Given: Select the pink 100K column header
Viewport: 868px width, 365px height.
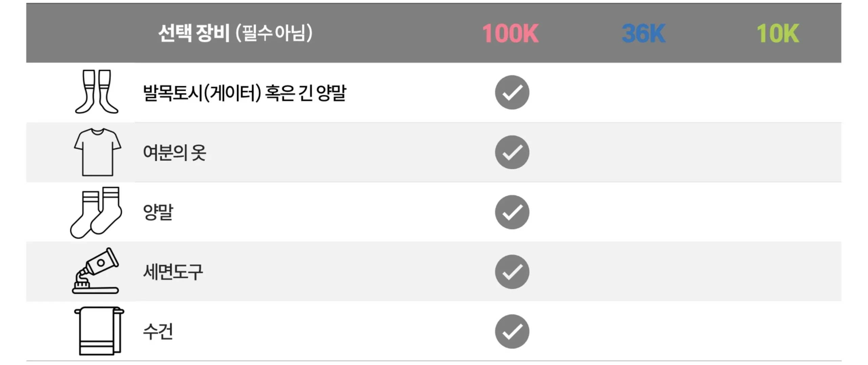Looking at the screenshot, I should pos(510,33).
